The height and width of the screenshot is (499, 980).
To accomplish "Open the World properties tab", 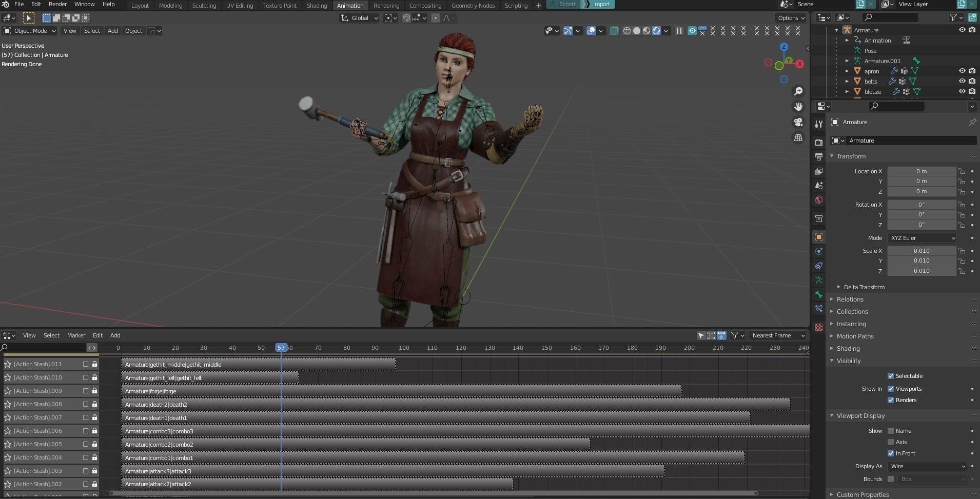I will (819, 200).
